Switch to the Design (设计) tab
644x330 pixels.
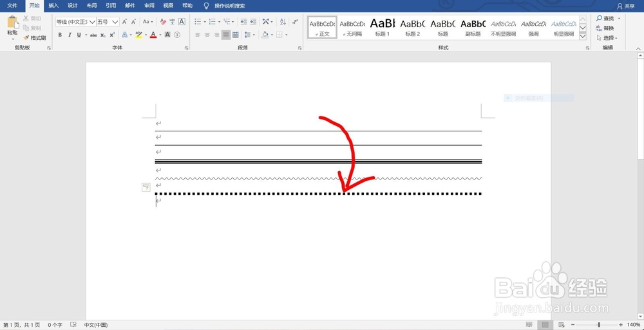point(73,6)
